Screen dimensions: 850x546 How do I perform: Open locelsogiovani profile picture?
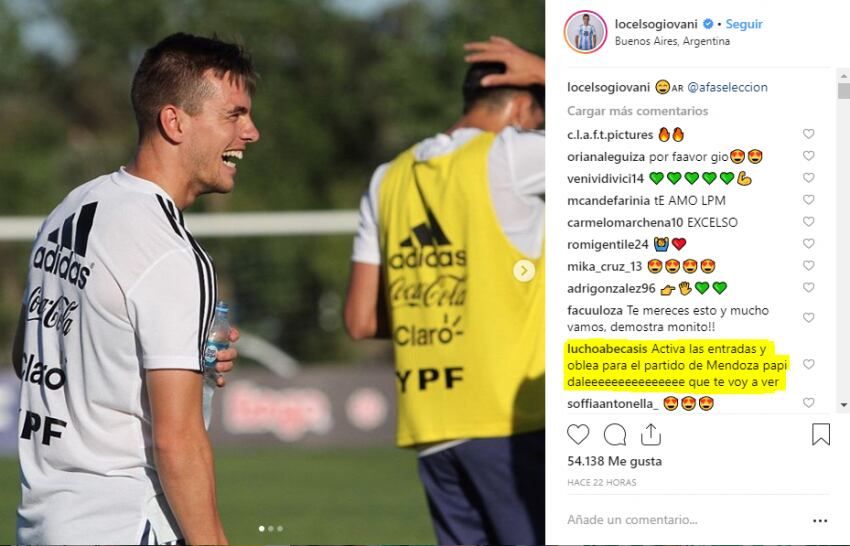point(585,31)
